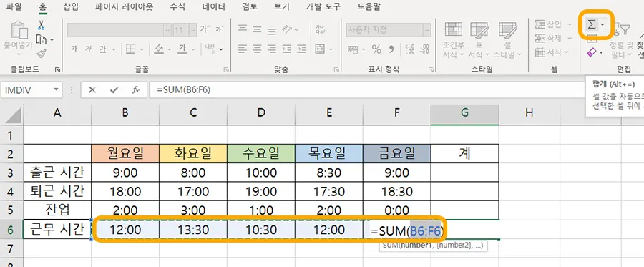Switch to the 보기 tab
644x267 pixels.
click(282, 6)
